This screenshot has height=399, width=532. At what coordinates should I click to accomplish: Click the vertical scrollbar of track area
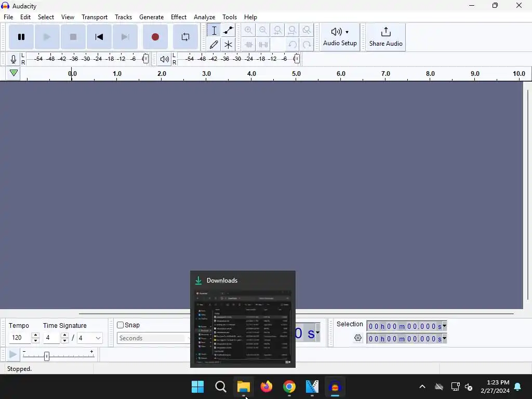click(x=528, y=195)
